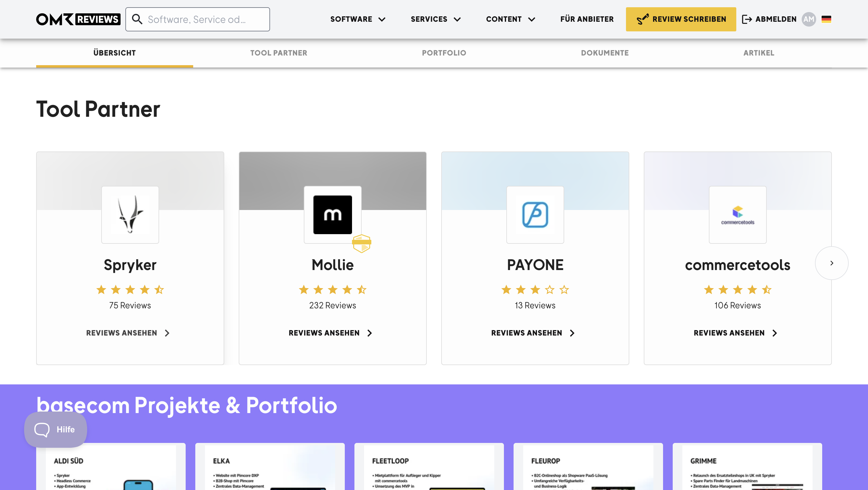Switch to the Portfolio tab

pyautogui.click(x=444, y=53)
